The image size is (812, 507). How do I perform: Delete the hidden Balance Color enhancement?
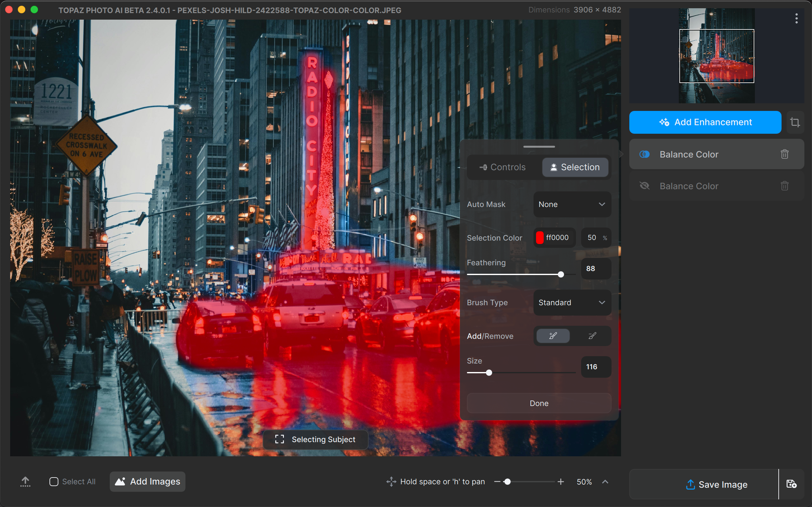[784, 186]
